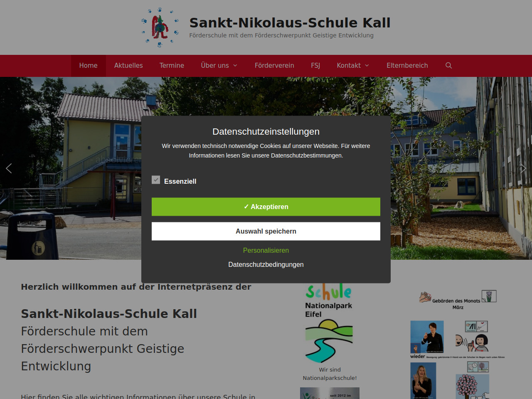Click the Sankt-Nikolaus-Schule Kall site title

coord(290,22)
